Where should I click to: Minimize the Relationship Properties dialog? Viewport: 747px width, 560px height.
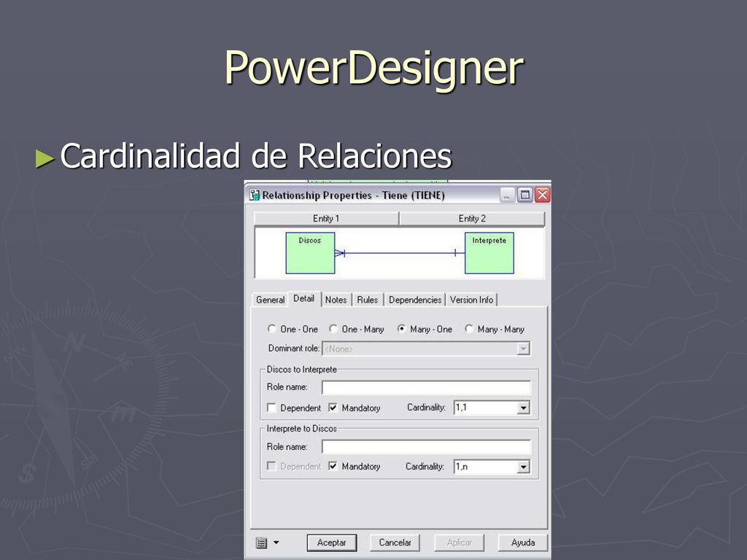coord(508,195)
